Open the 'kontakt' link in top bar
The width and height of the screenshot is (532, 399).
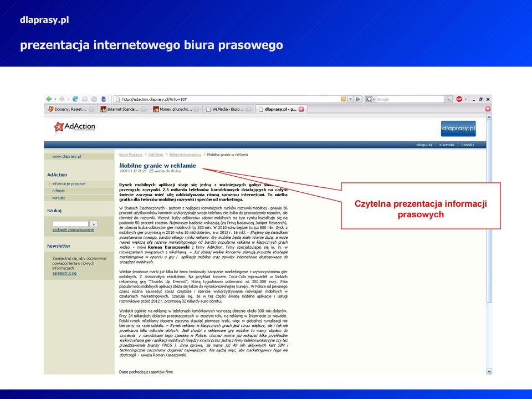point(468,145)
